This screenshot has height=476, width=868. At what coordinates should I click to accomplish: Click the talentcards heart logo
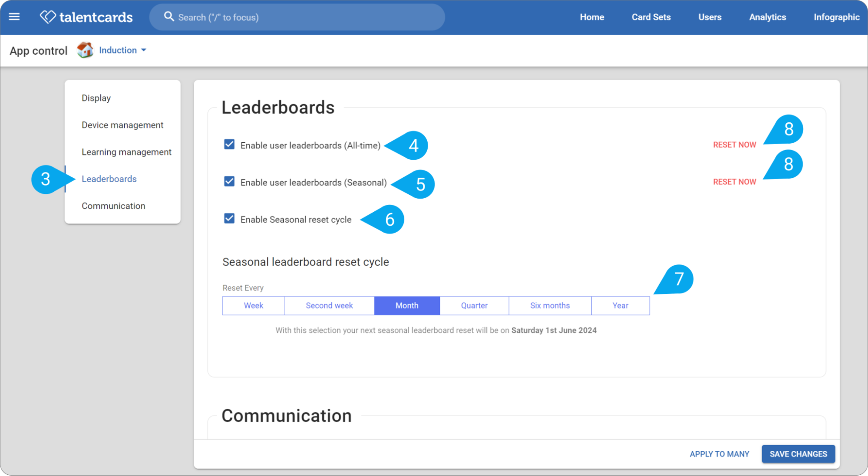point(48,17)
